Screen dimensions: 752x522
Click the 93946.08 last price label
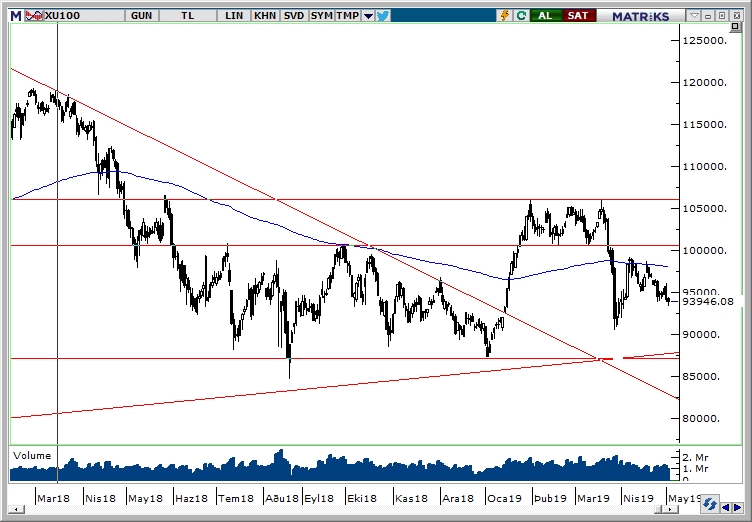708,302
